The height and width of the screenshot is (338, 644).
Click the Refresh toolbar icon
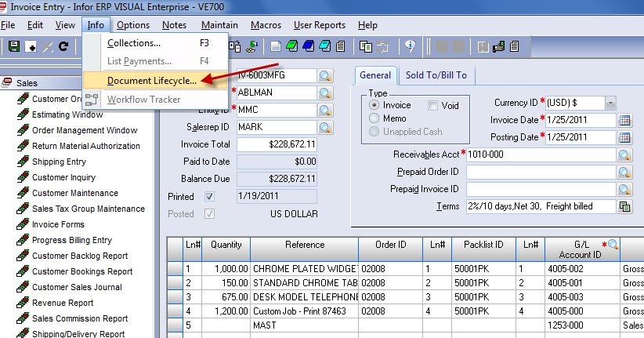pos(63,46)
